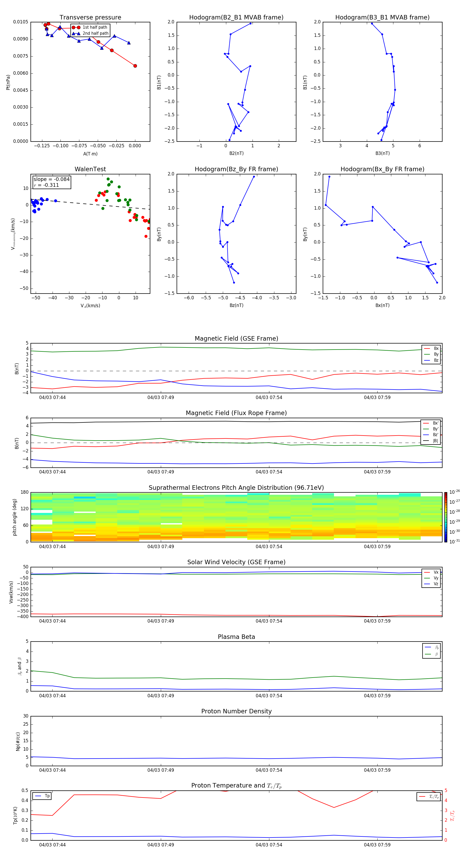Click the 'B2(nT)' x-axis label
473x868 pixels.
pos(236,153)
